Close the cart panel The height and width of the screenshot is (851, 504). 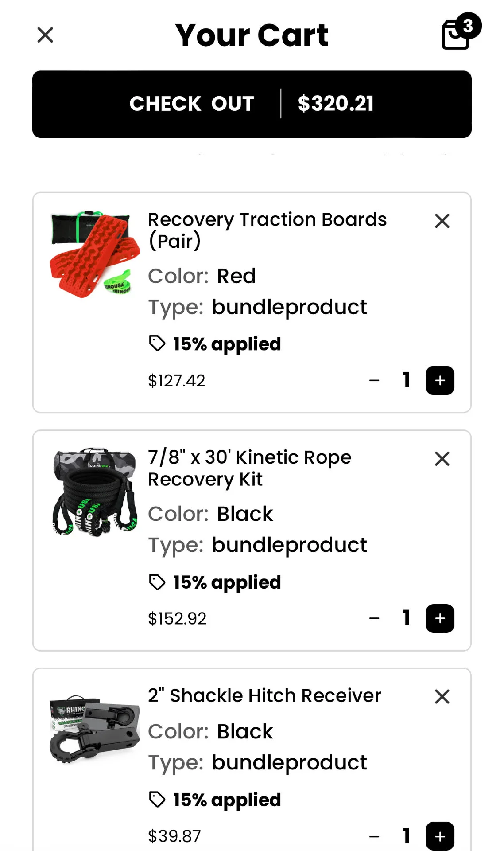point(45,35)
